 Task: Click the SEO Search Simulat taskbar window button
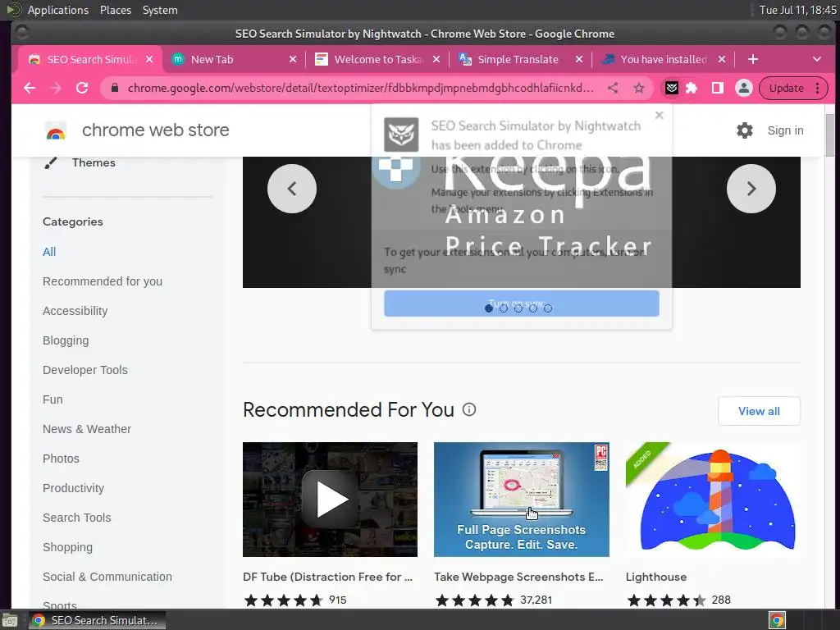[97, 620]
